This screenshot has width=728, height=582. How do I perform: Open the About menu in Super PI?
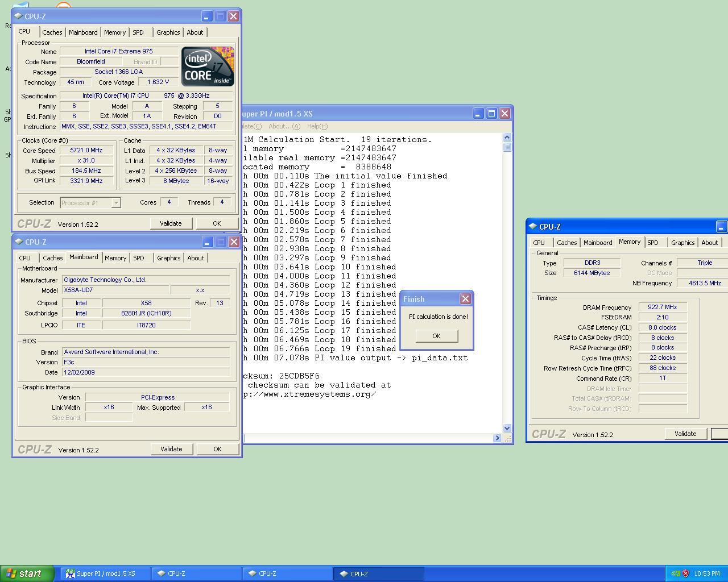pos(284,126)
